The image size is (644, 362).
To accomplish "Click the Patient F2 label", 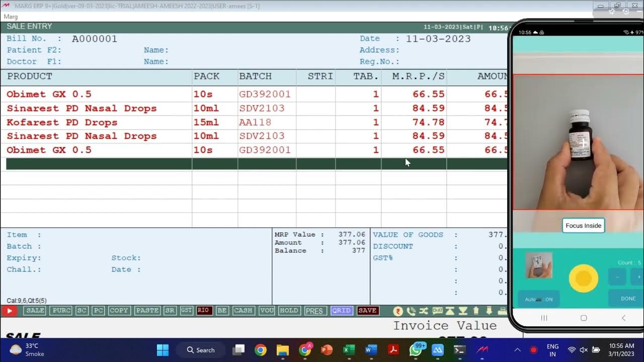I will click(x=34, y=50).
